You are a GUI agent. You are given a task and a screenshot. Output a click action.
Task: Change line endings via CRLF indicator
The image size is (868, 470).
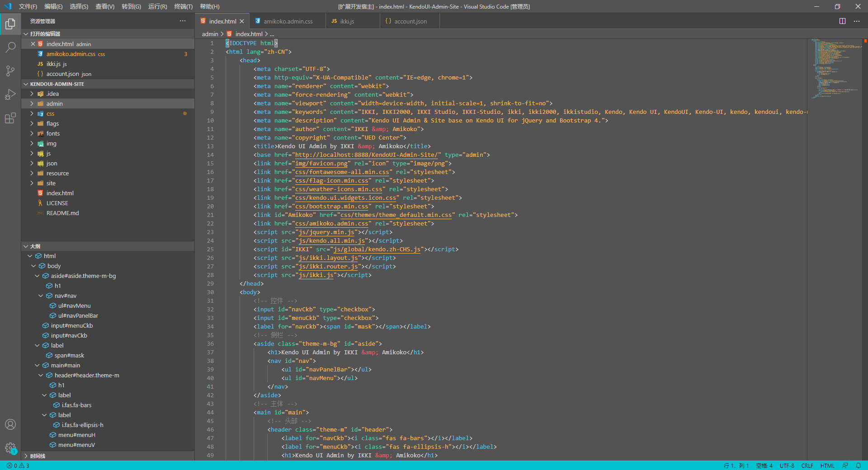pos(807,465)
